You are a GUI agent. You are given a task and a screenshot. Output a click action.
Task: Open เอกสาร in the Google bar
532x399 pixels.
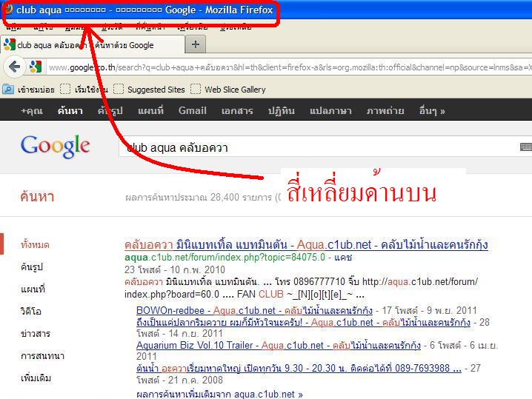237,110
